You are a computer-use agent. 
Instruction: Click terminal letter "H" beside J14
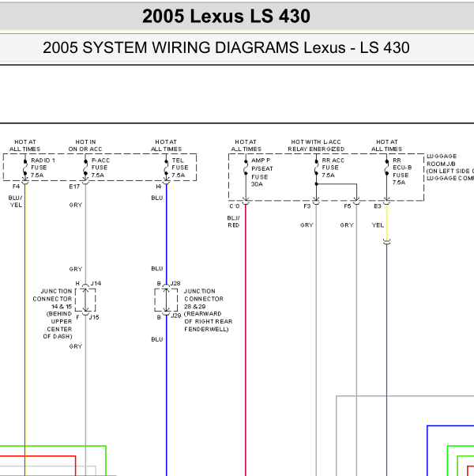[x=77, y=284]
